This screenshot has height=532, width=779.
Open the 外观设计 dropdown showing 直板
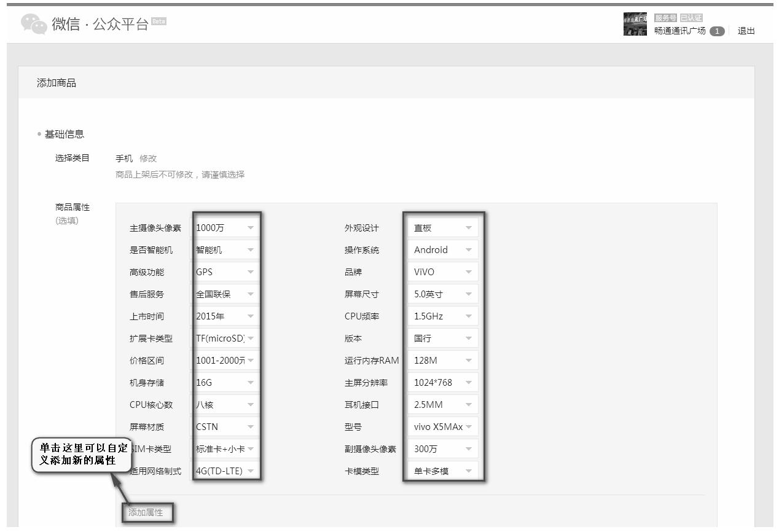pos(443,228)
